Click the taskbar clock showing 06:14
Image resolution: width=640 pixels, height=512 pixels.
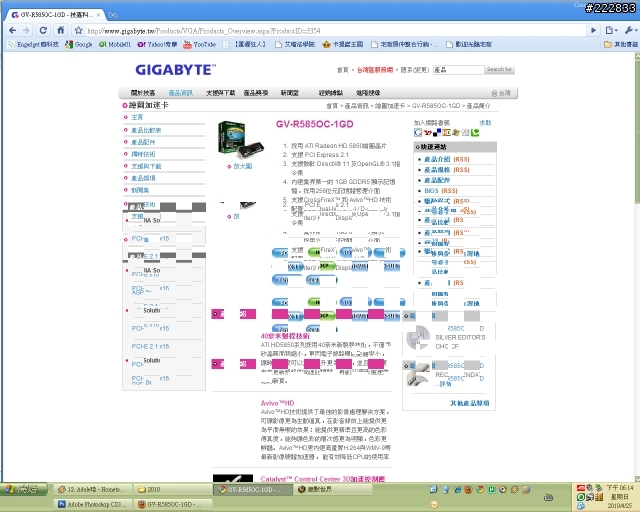coord(620,488)
